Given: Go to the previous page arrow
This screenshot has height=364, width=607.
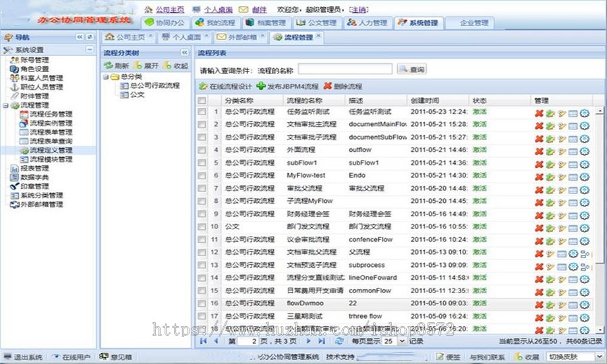Looking at the screenshot, I should pos(216,341).
